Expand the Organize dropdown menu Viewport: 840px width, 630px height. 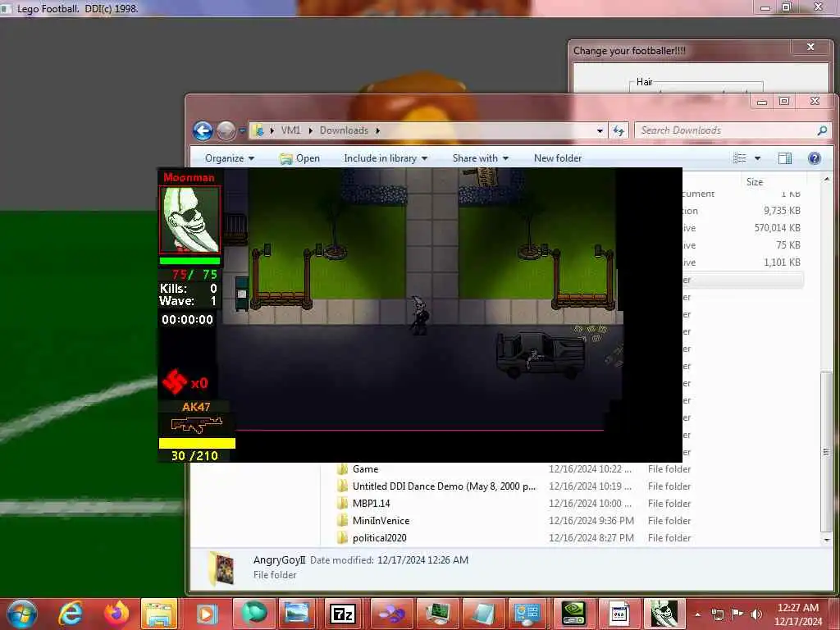(230, 158)
